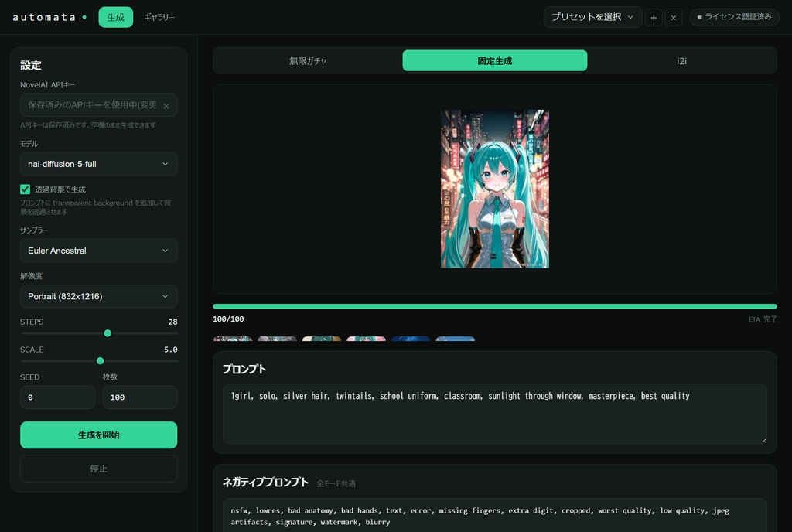Click the 枚数 count input field
Viewport: 792px width, 532px height.
click(x=140, y=397)
